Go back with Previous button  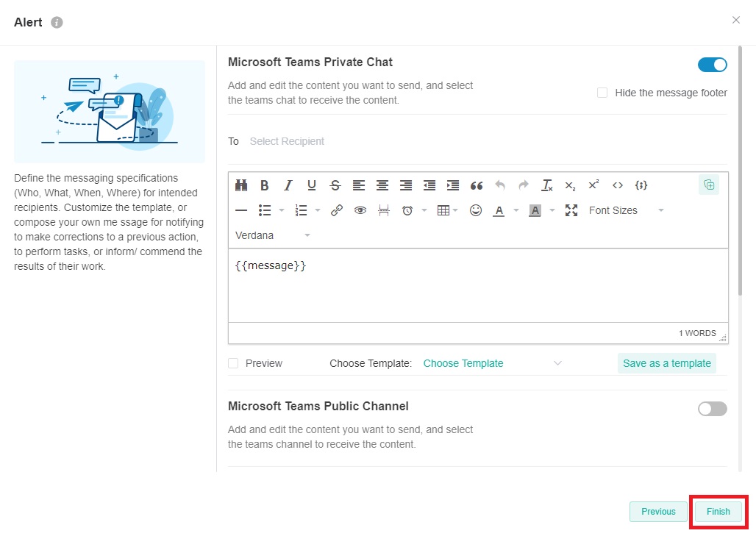tap(658, 512)
